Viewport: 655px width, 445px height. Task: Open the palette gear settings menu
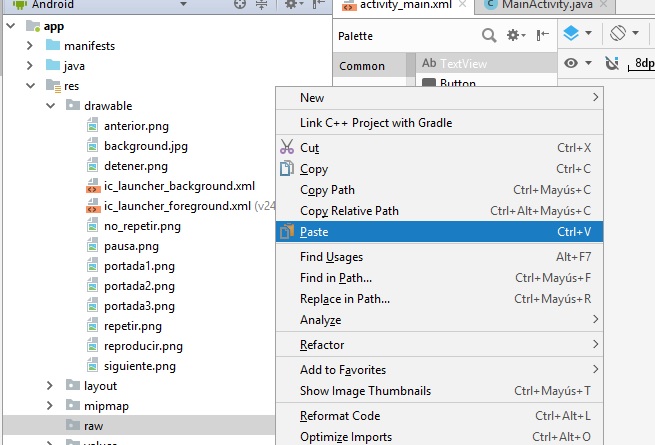(x=515, y=35)
